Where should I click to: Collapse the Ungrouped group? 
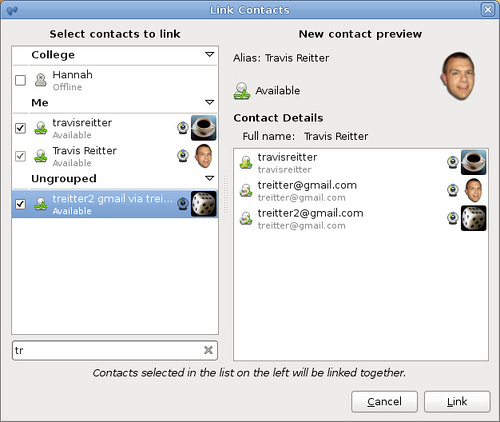209,178
